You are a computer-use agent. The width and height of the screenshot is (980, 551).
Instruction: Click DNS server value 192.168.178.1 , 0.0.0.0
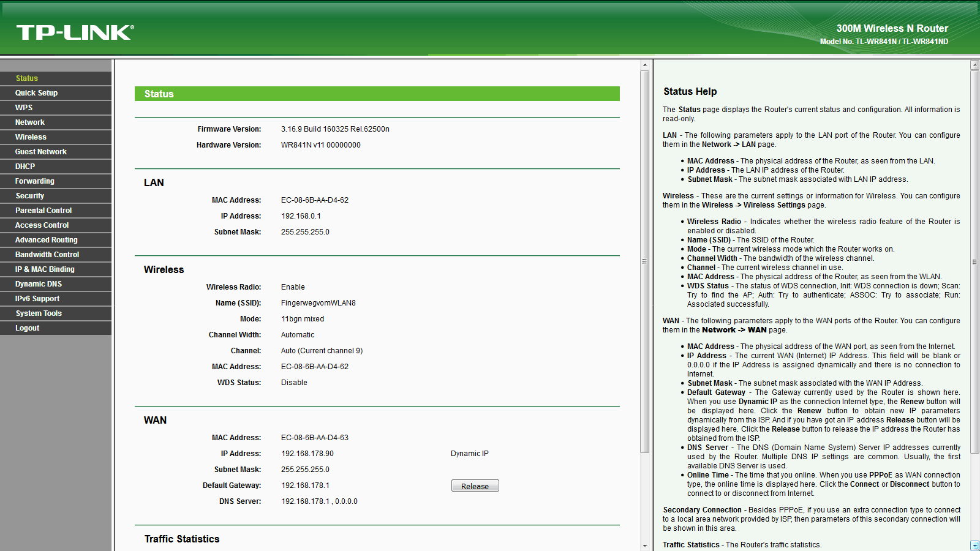pyautogui.click(x=319, y=501)
